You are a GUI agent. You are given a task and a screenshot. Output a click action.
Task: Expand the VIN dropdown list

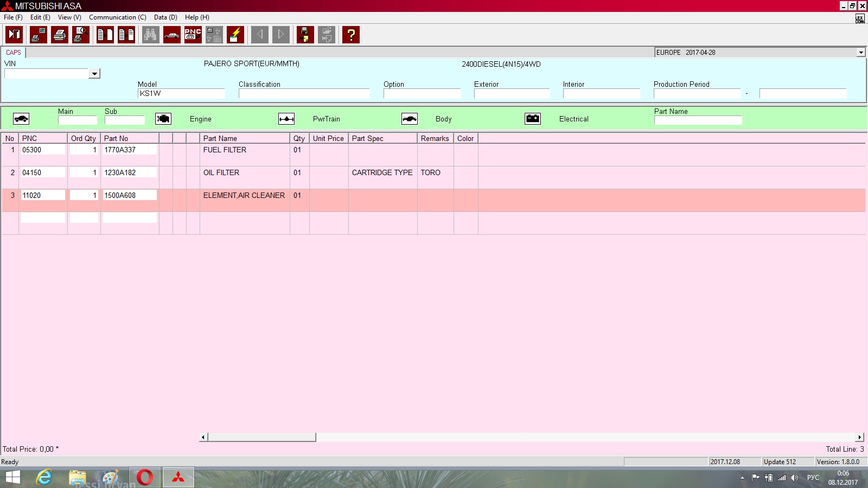pos(94,74)
